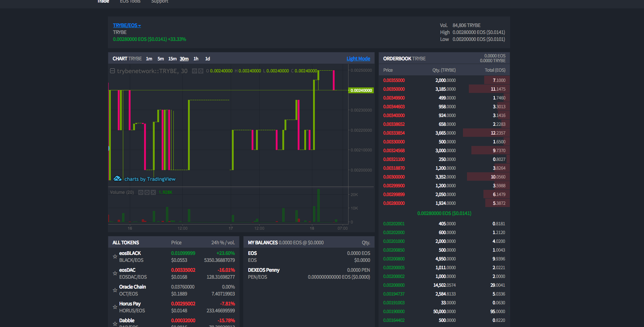Open the TRYBE/EOS pair dropdown
This screenshot has width=644, height=327.
[x=127, y=25]
